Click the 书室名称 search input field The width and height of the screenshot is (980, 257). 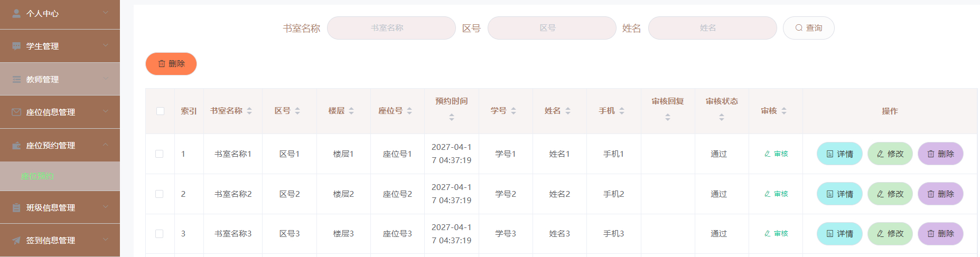pyautogui.click(x=391, y=28)
